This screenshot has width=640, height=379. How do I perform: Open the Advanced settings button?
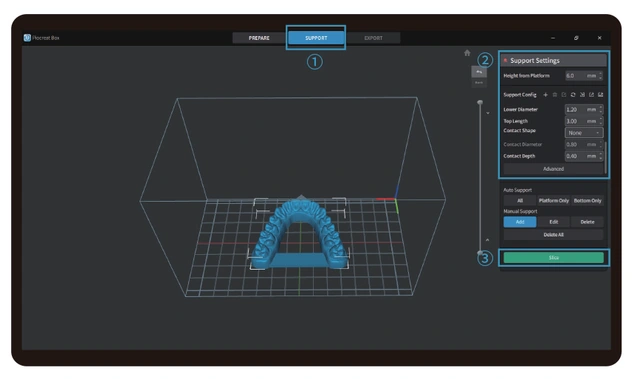coord(553,169)
